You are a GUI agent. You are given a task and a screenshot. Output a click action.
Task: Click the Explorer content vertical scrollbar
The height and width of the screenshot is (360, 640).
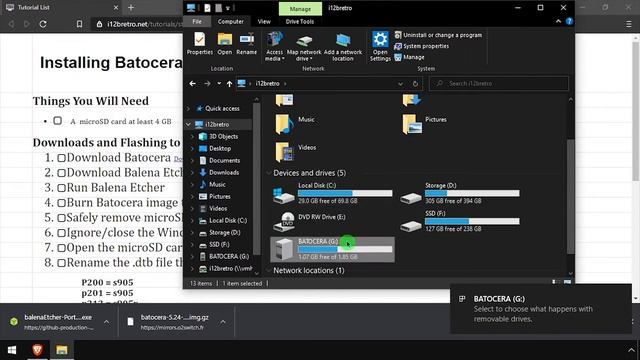pyautogui.click(x=571, y=196)
